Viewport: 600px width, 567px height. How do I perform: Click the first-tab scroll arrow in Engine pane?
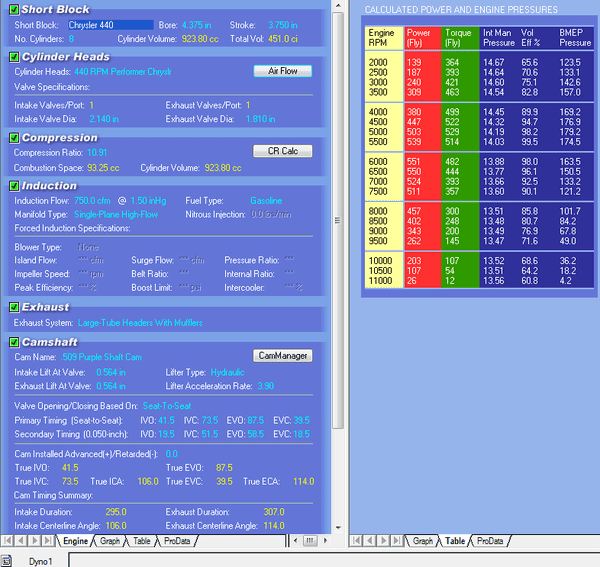tap(8, 540)
